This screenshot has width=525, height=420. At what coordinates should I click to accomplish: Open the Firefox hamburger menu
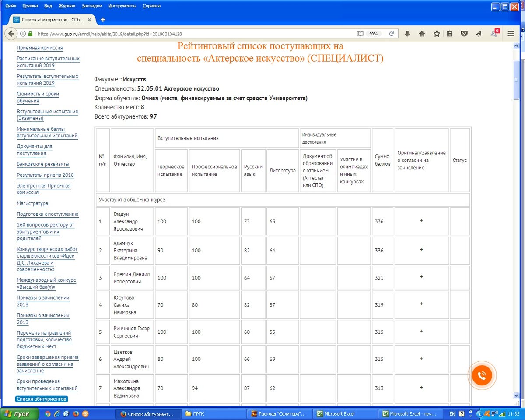511,34
